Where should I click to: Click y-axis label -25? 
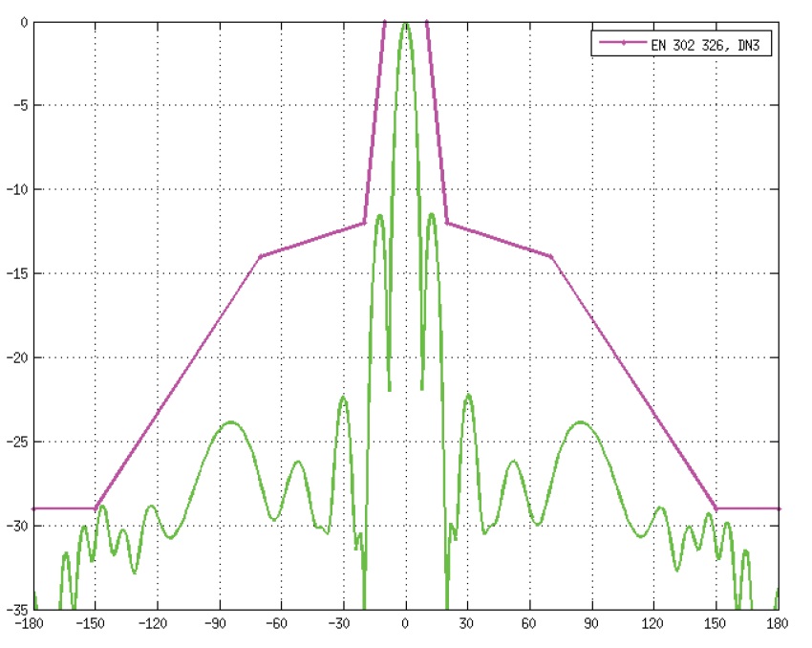[17, 442]
